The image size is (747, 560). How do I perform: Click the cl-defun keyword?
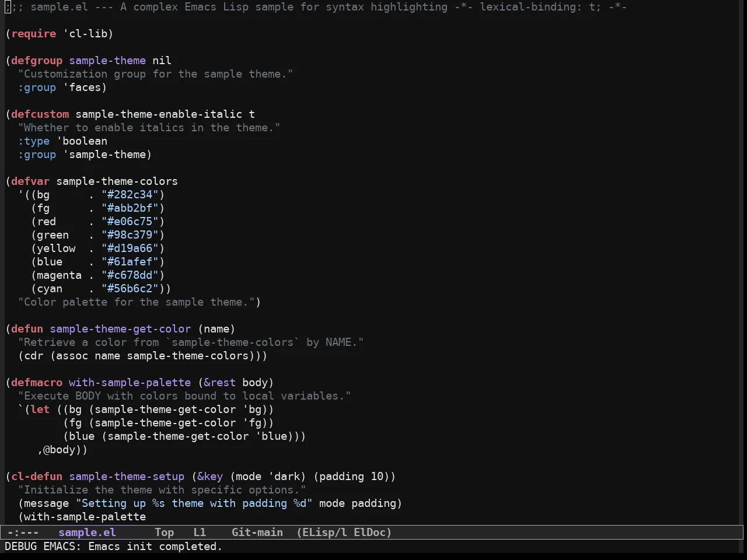tap(37, 477)
